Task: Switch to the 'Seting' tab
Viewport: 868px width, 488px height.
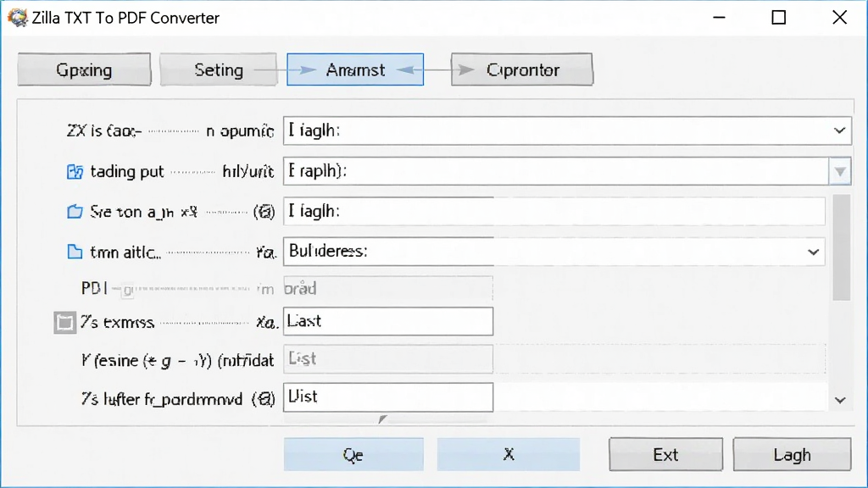Action: [x=219, y=69]
